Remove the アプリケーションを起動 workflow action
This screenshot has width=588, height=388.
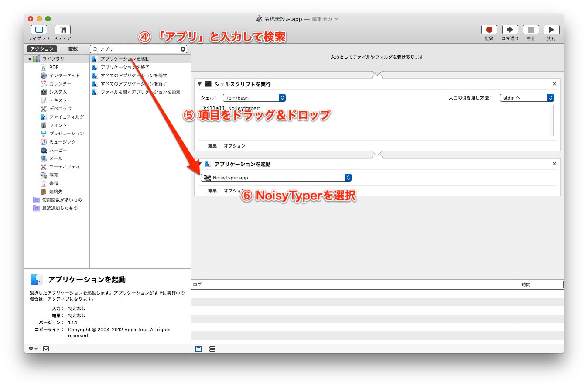(554, 164)
